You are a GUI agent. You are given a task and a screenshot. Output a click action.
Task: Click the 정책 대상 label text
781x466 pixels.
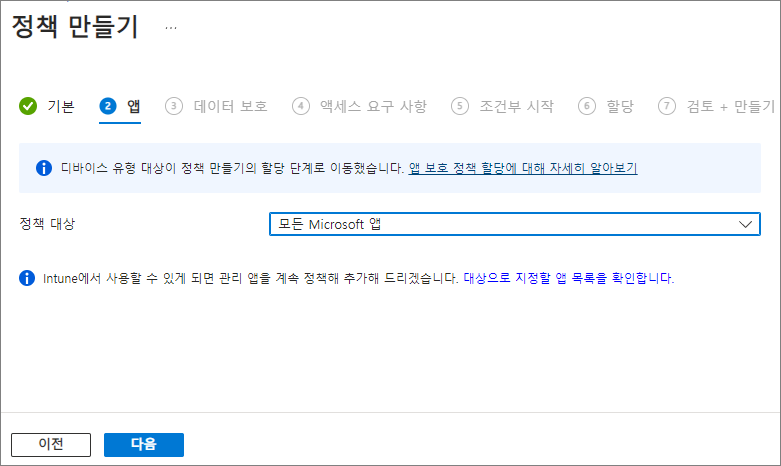coord(47,224)
